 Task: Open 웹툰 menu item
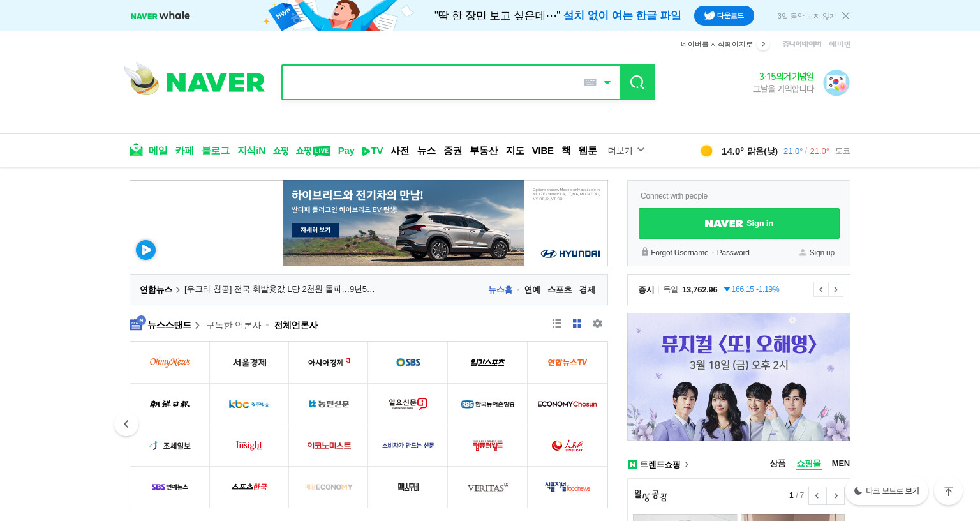588,151
